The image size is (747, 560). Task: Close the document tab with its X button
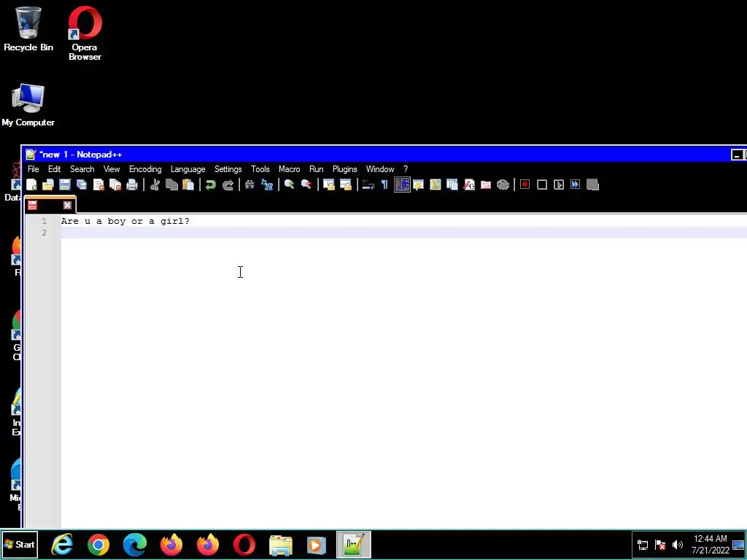pos(67,205)
